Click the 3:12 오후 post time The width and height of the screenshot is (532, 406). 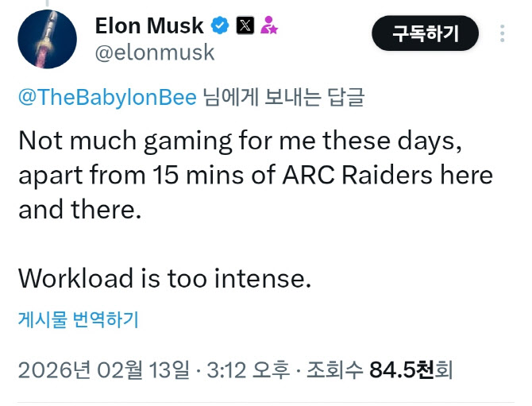point(249,369)
